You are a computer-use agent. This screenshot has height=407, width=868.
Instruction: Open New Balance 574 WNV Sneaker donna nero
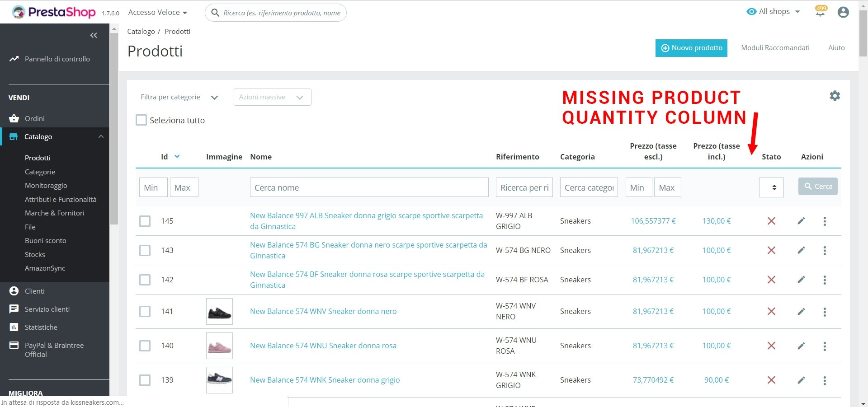coord(323,311)
